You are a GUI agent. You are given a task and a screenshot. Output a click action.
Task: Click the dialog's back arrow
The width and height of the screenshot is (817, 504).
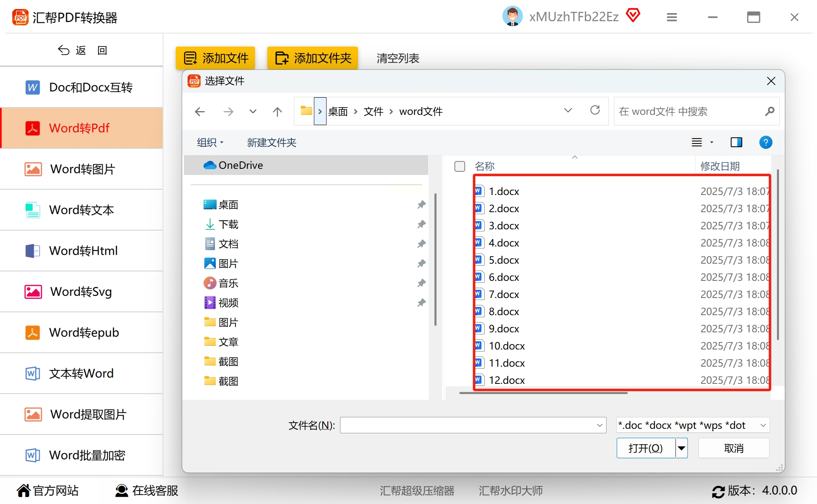point(200,112)
